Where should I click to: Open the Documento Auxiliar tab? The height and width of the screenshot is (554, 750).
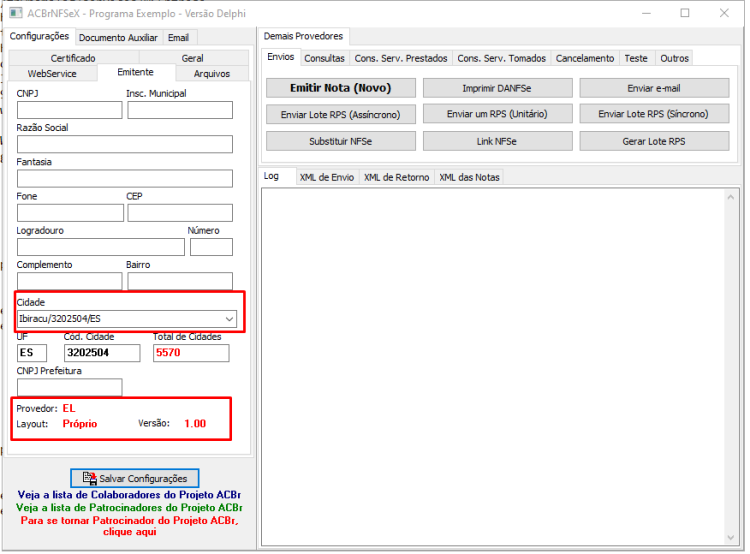point(118,38)
